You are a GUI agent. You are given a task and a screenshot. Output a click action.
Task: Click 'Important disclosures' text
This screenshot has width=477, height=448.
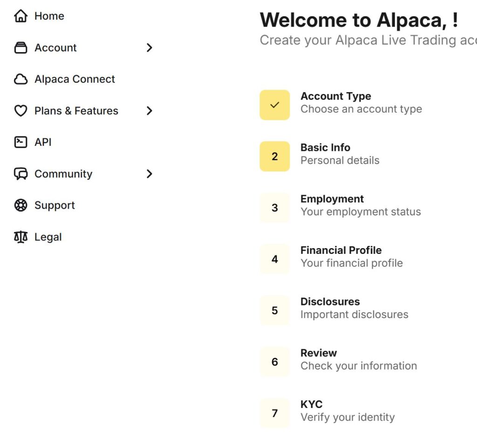(354, 315)
